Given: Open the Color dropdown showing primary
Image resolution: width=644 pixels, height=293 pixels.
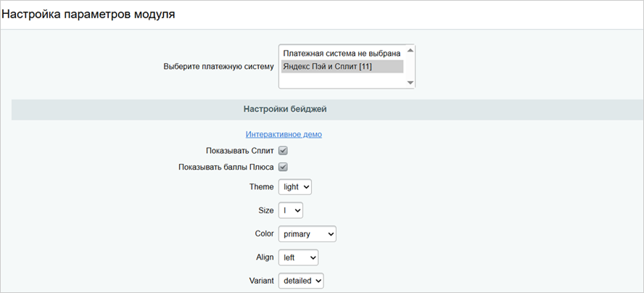Looking at the screenshot, I should (307, 234).
